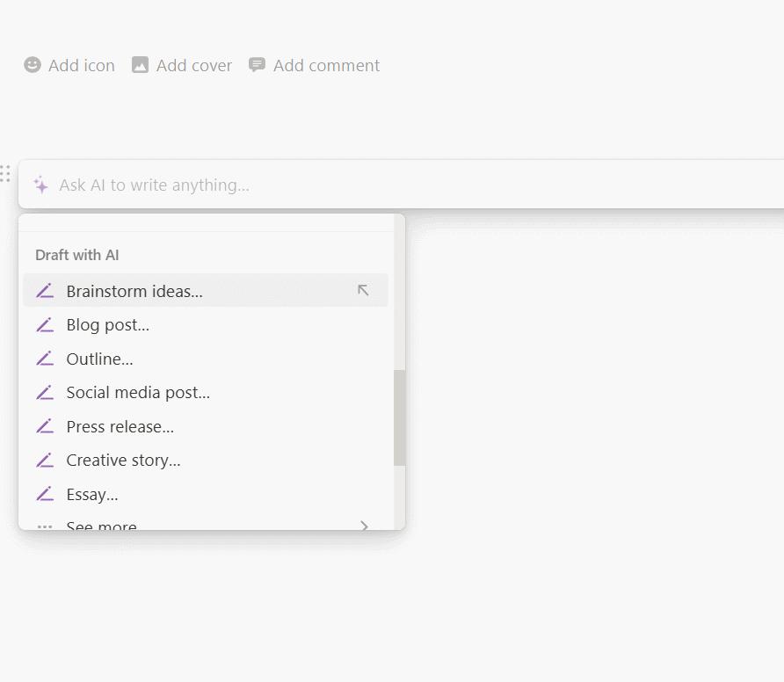Open the See more options entry
This screenshot has width=784, height=682.
pyautogui.click(x=102, y=526)
